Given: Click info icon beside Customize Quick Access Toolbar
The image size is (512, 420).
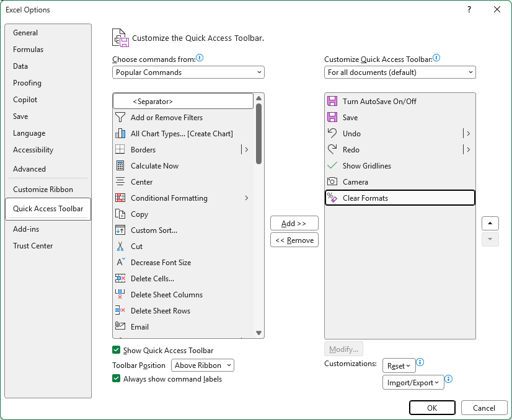Looking at the screenshot, I should tap(436, 58).
